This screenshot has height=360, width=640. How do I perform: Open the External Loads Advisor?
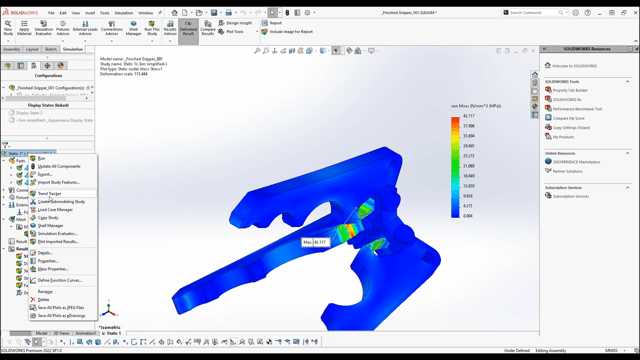click(x=85, y=28)
